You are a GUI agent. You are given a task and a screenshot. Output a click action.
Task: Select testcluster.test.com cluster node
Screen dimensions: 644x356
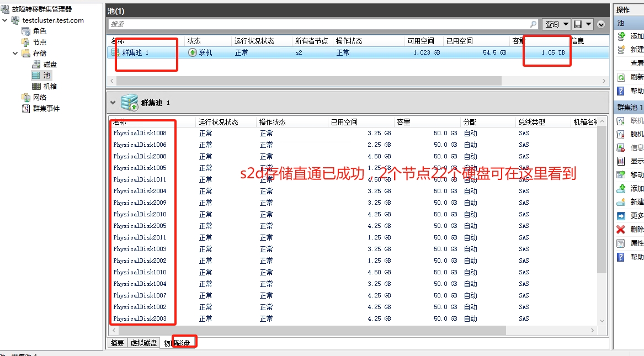(53, 20)
